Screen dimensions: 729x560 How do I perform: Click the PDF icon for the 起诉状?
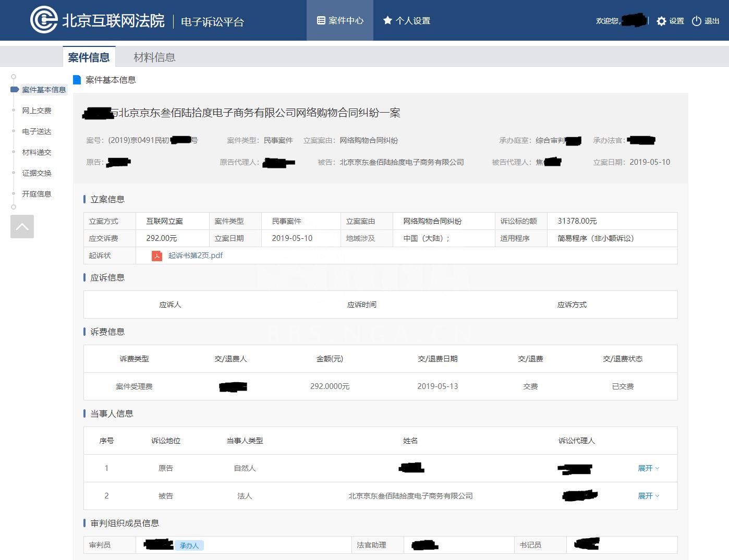click(156, 255)
